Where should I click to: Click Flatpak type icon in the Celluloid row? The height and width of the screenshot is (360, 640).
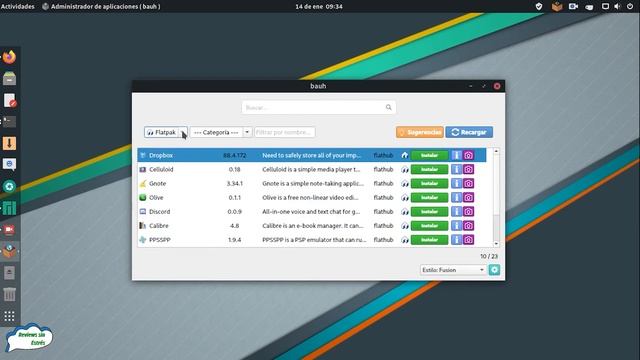(x=404, y=169)
